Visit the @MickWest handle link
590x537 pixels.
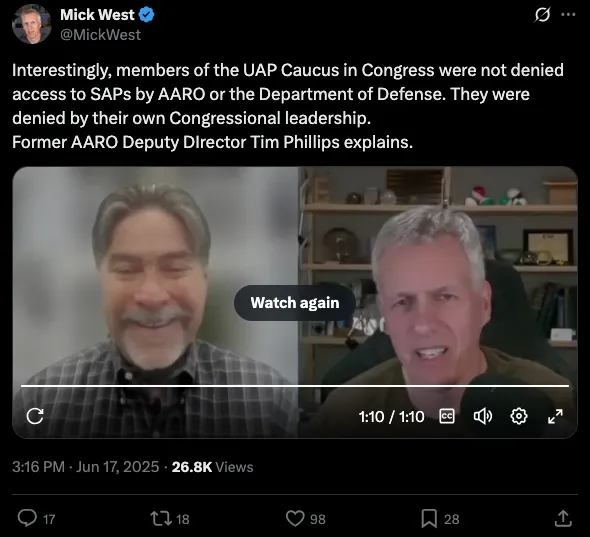(100, 35)
